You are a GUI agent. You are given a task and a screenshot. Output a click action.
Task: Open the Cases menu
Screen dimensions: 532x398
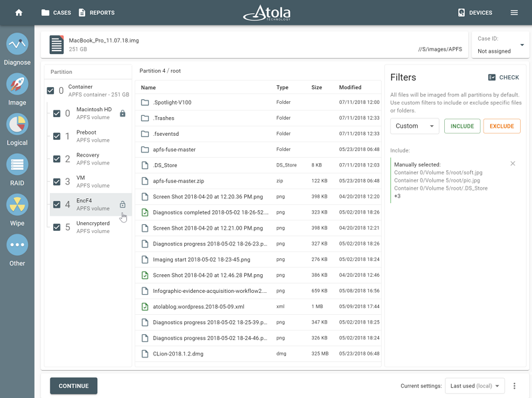click(56, 13)
